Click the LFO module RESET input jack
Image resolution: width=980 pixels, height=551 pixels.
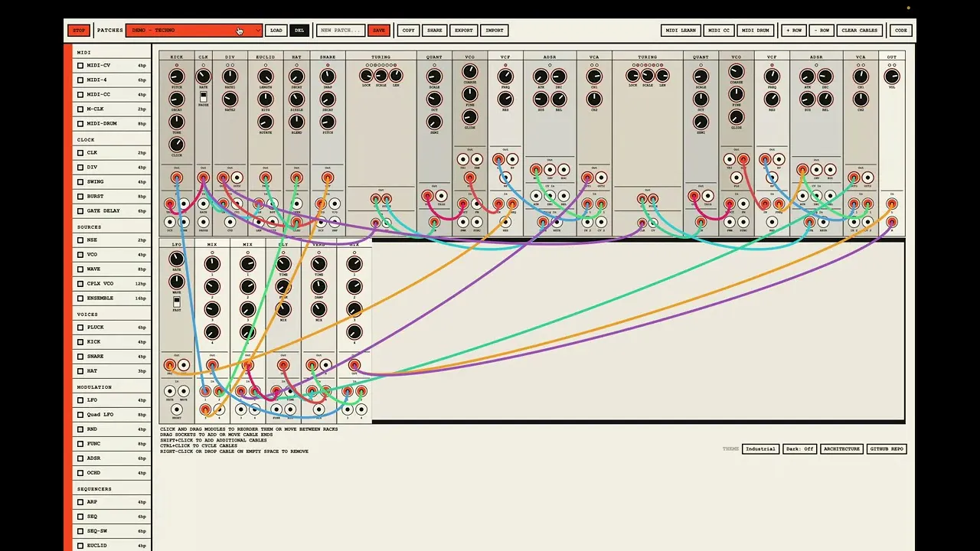point(177,409)
